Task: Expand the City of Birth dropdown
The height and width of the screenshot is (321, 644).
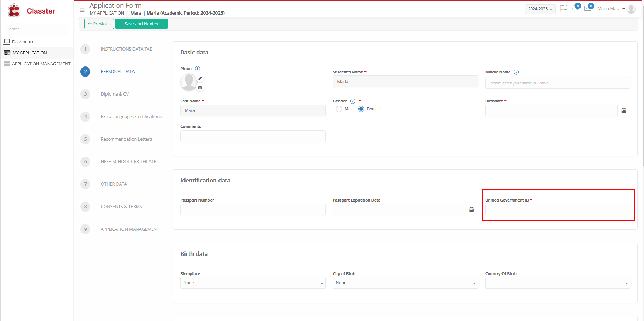Action: click(405, 283)
